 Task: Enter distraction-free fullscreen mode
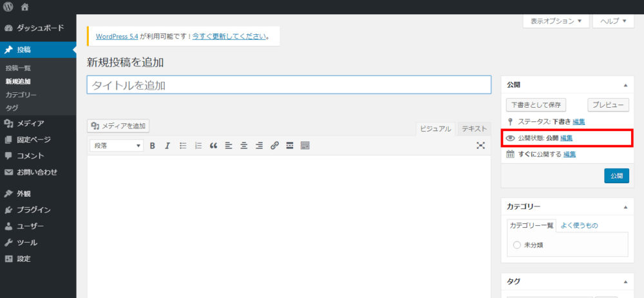click(x=480, y=146)
